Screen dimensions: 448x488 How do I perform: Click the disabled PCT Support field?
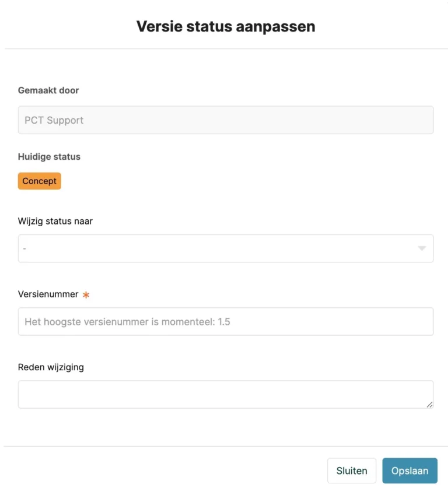coord(225,120)
